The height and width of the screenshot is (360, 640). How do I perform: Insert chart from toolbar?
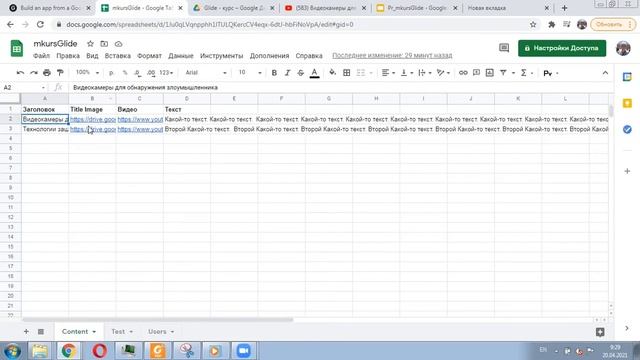click(x=489, y=73)
